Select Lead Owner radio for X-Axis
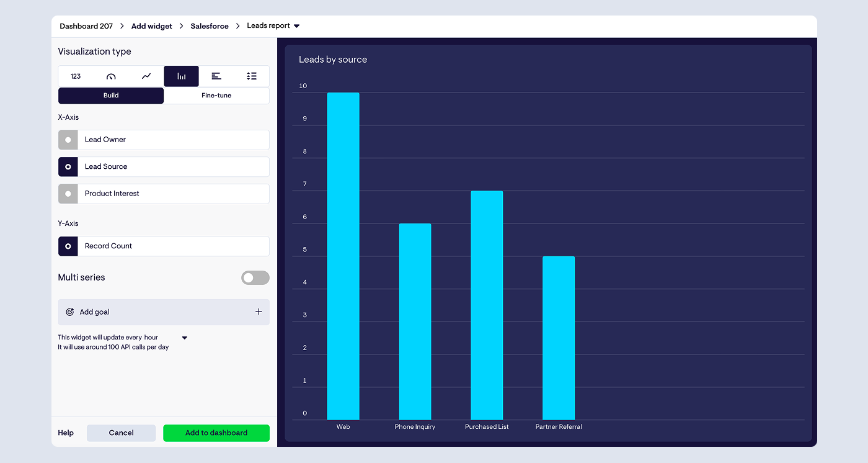 pyautogui.click(x=68, y=140)
